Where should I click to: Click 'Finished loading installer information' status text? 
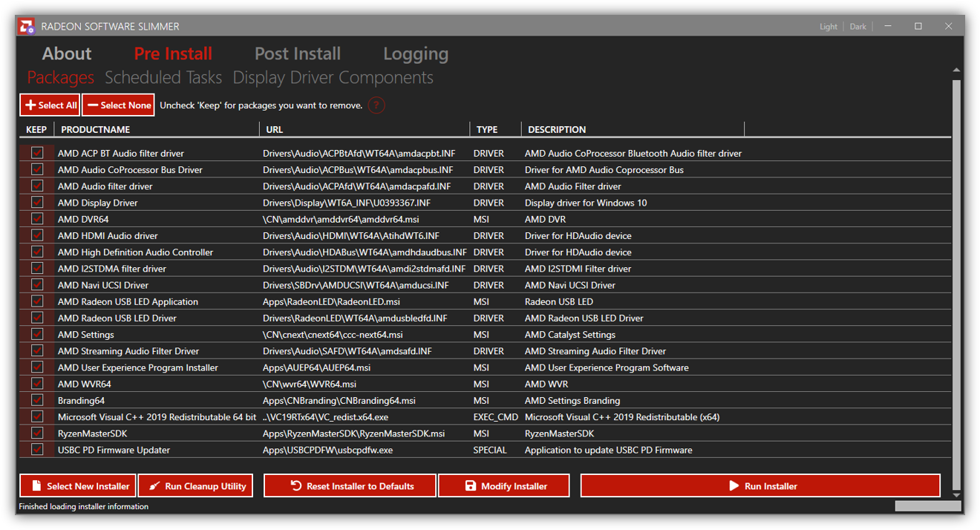pos(83,506)
